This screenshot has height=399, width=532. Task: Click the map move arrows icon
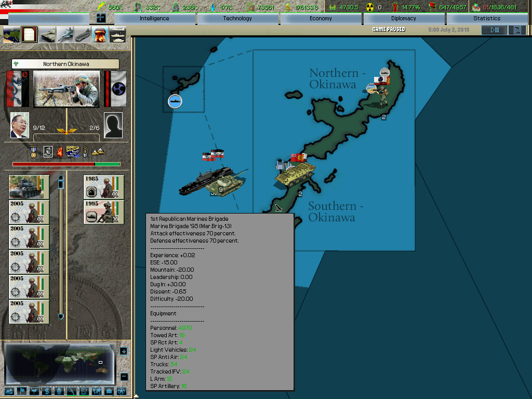click(x=101, y=18)
